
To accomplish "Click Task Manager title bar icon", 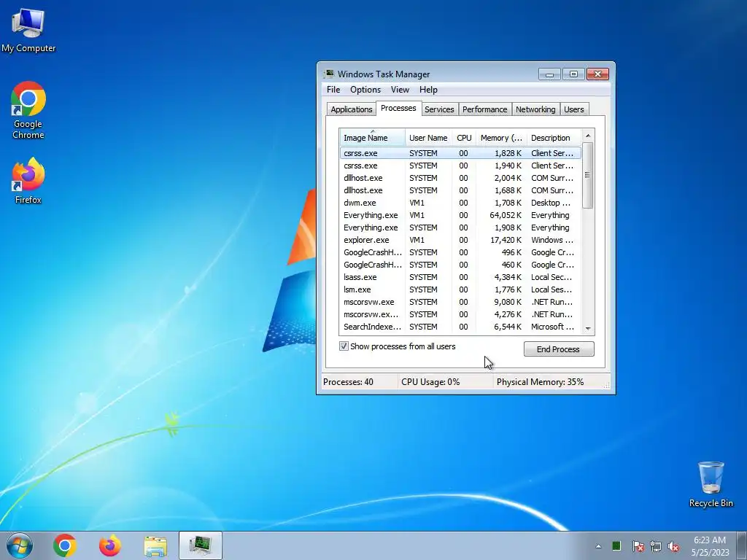I will 329,74.
